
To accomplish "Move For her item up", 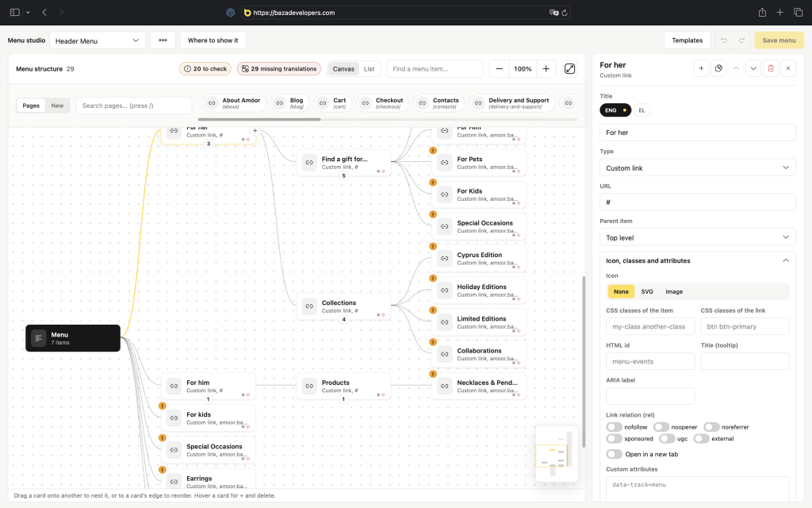I will 736,68.
